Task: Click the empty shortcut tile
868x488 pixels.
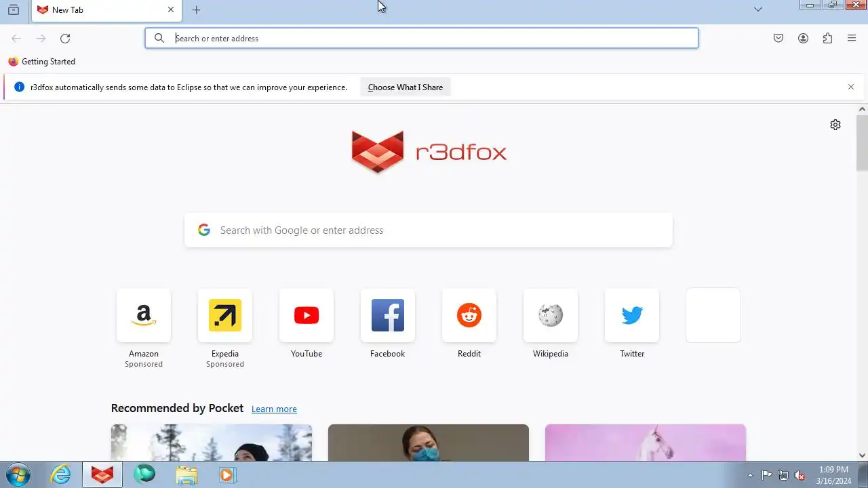Action: coord(713,315)
